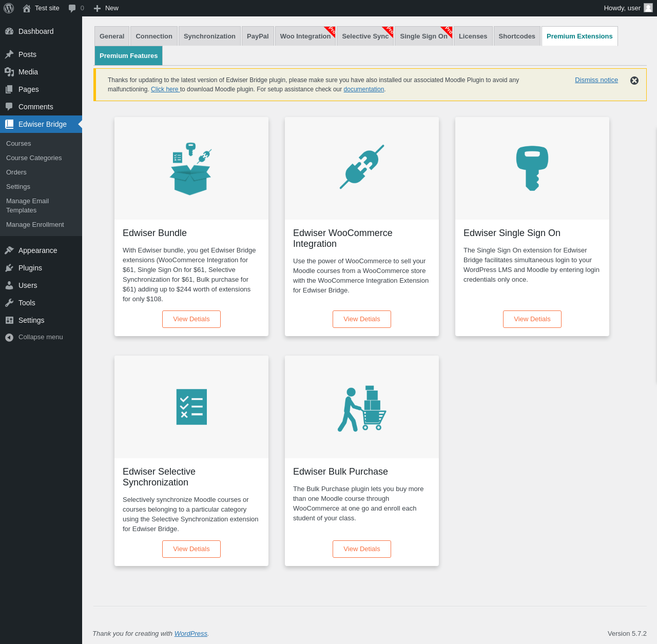Click the Edwiser Bundle box image

(x=190, y=168)
